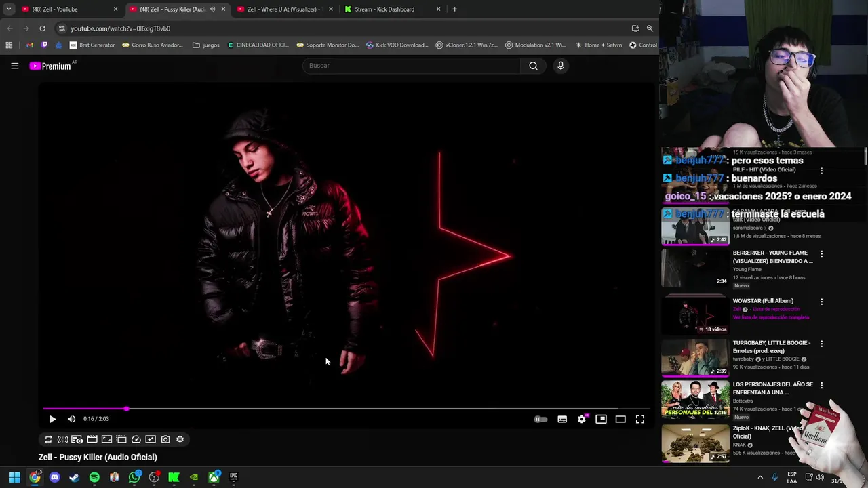This screenshot has height=488, width=868.
Task: Expand the juegos bookmarks folder
Action: (x=206, y=45)
